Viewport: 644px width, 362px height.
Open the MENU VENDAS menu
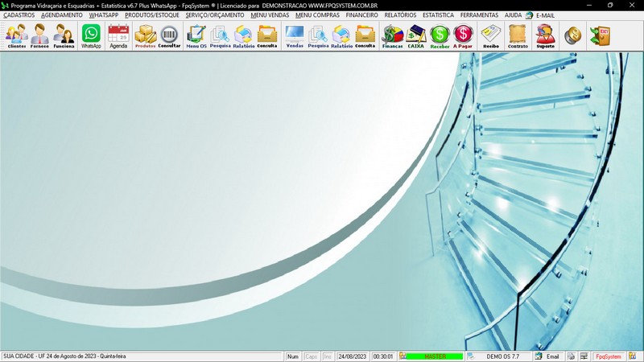(270, 15)
